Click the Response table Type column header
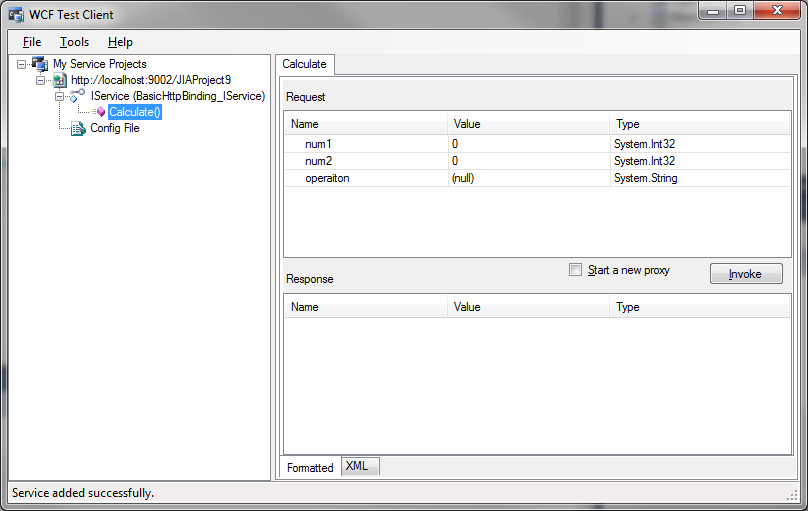 (x=700, y=306)
